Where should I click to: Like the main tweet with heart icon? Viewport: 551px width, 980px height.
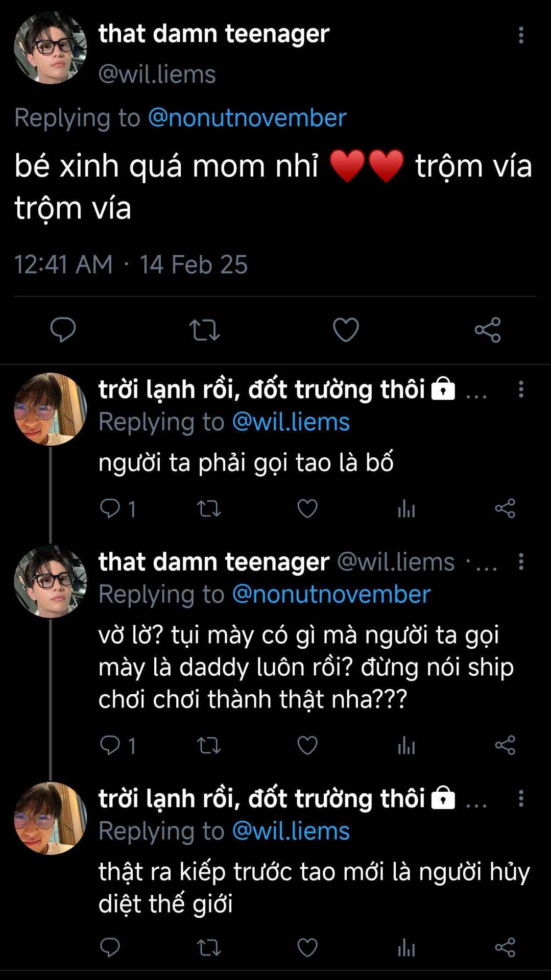[x=346, y=330]
